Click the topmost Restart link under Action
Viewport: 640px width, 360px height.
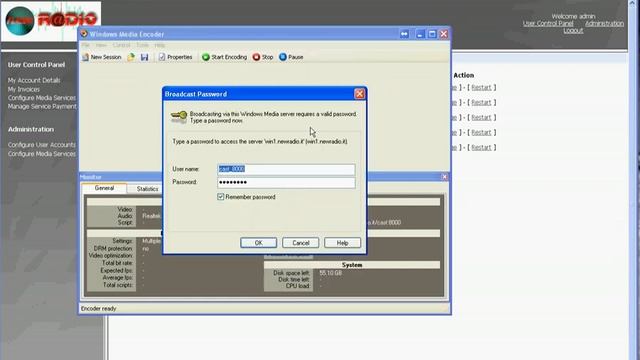click(481, 87)
